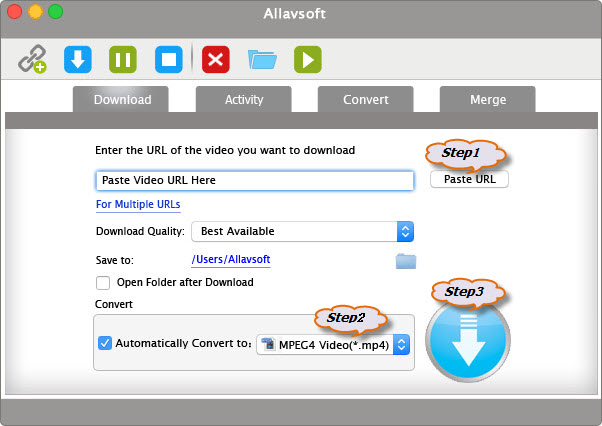
Task: Open the toolbar folder icon
Action: click(262, 59)
